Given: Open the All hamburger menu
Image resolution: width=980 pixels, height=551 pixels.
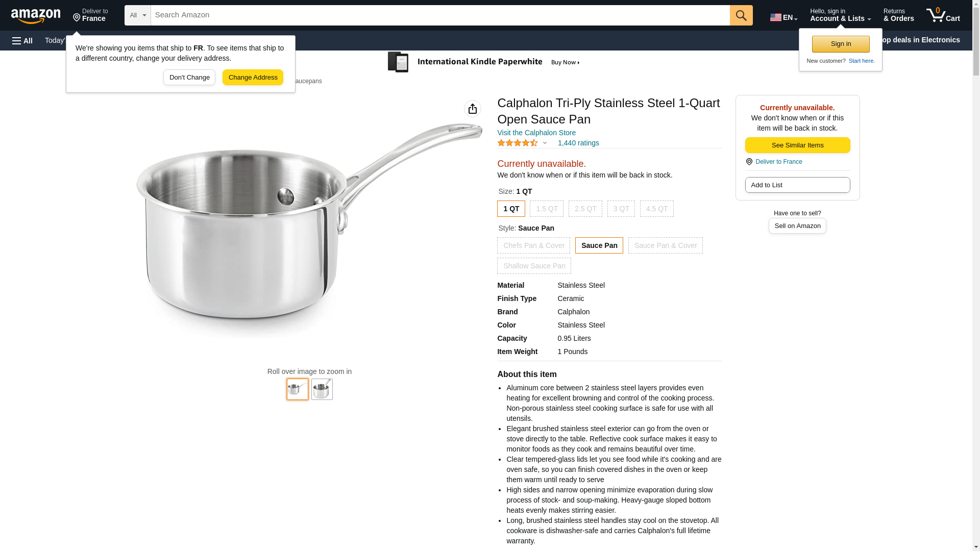Looking at the screenshot, I should 22,40.
